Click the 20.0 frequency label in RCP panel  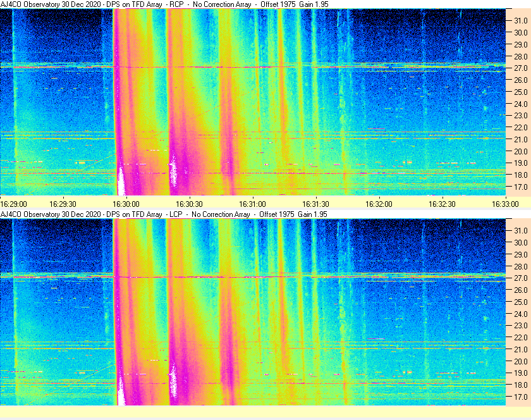[x=521, y=151]
